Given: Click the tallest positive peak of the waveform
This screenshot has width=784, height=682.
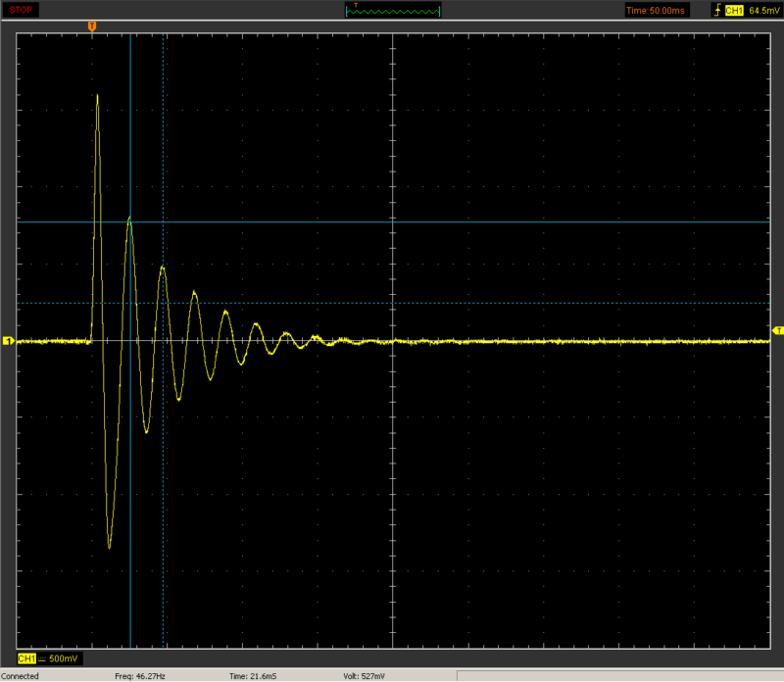Looking at the screenshot, I should point(97,96).
